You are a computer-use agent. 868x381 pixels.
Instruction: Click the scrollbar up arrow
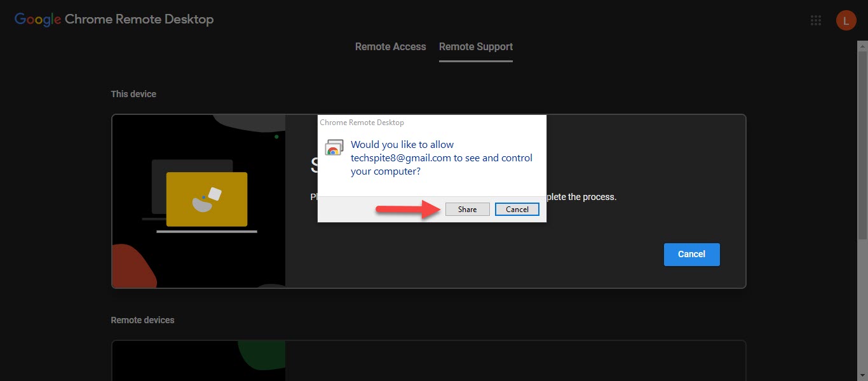pos(862,45)
